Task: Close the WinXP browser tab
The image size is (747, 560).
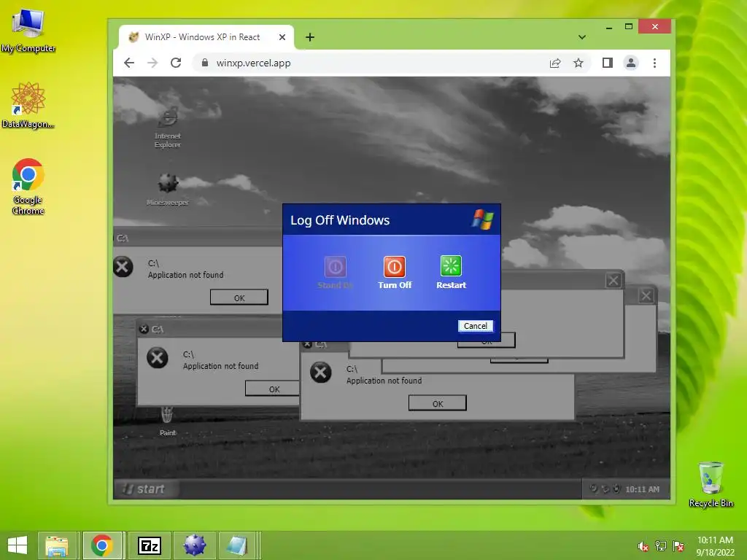Action: [282, 37]
